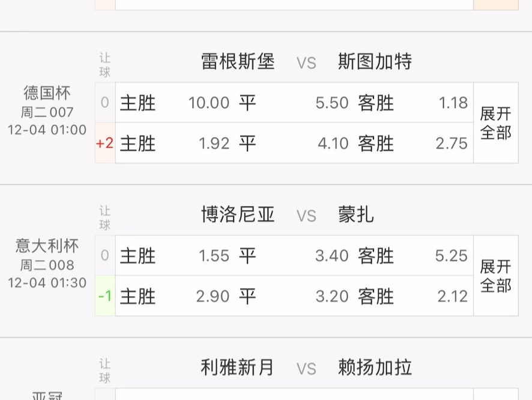
Task: Pick handicap -1 客胜 at 2.12
Action: coord(413,296)
